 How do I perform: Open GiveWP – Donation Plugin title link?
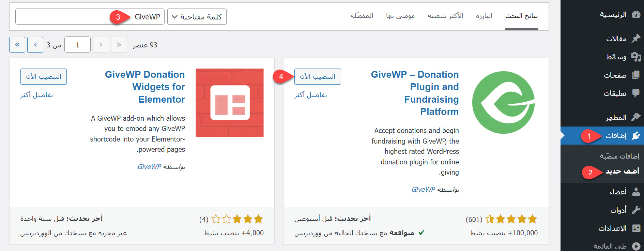pyautogui.click(x=415, y=93)
